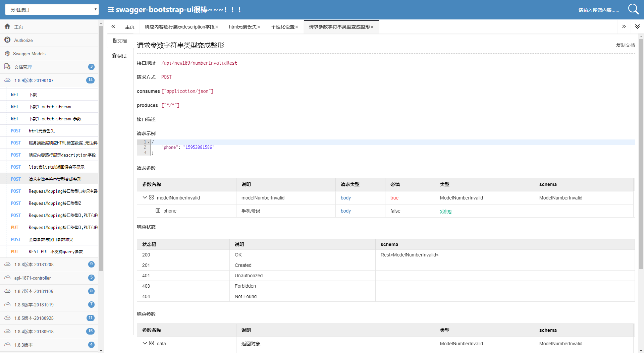This screenshot has width=644, height=353.
Task: Toggle sidebar via hamburger menu icon
Action: tap(111, 10)
